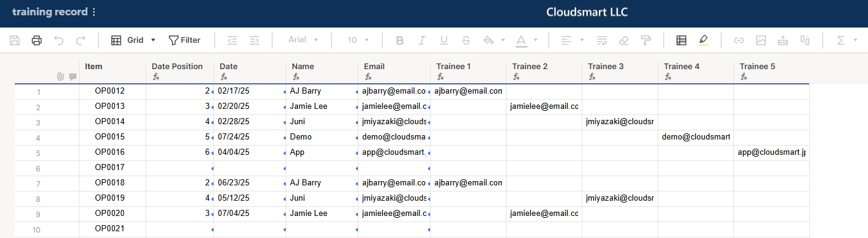Click Date Position value 6 in row 5

[x=180, y=152]
